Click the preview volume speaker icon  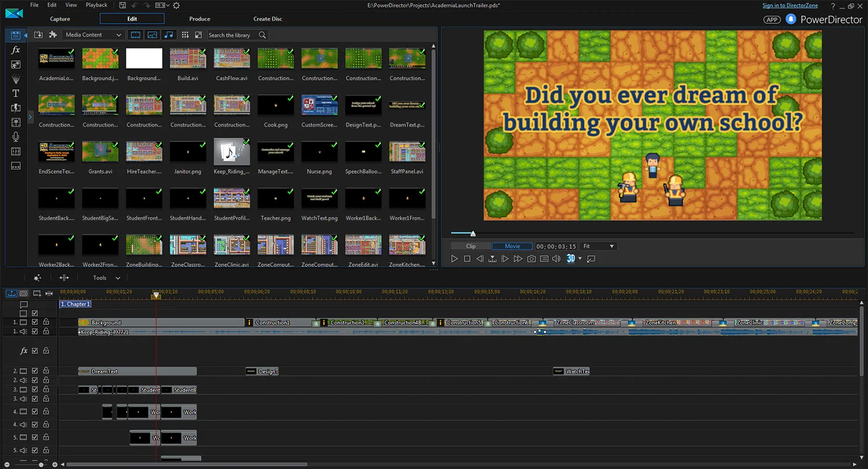click(557, 259)
